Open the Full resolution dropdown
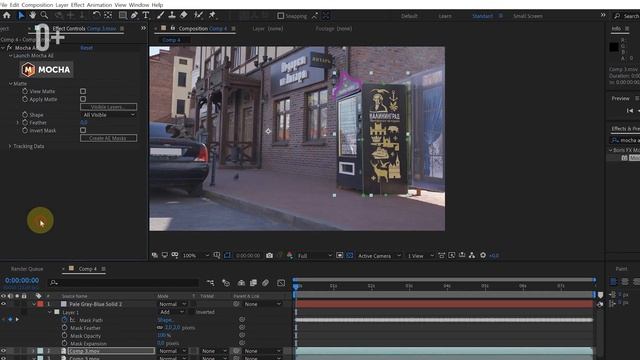Screen dimensions: 640x360 point(314,256)
